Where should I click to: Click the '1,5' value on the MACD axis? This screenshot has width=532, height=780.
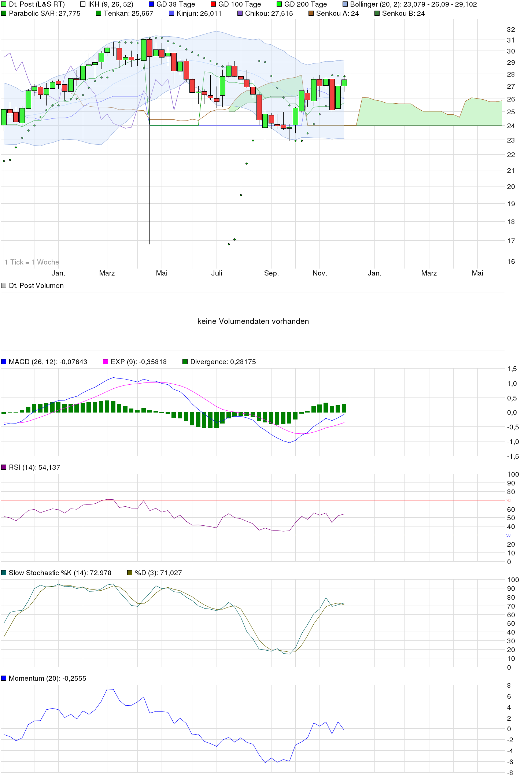coord(512,369)
